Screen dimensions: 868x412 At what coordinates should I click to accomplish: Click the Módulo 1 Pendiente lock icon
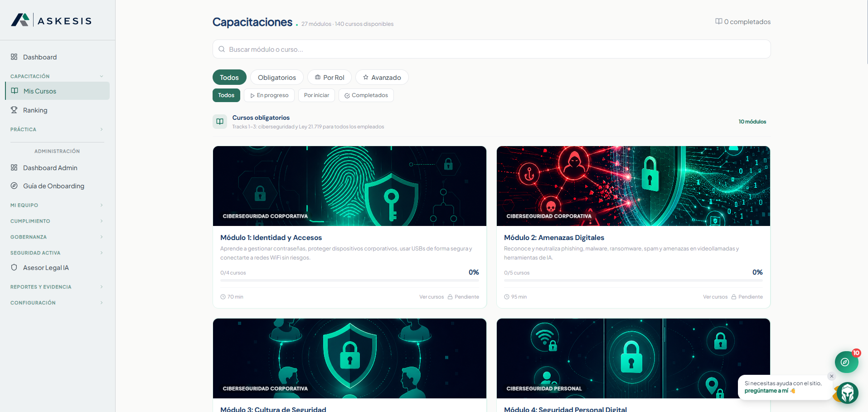(x=450, y=297)
